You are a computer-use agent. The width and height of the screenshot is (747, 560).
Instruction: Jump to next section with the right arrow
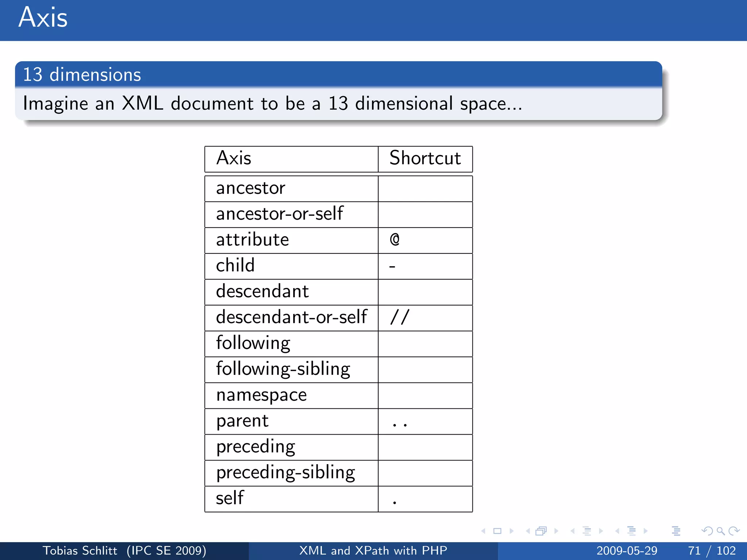coord(646,531)
